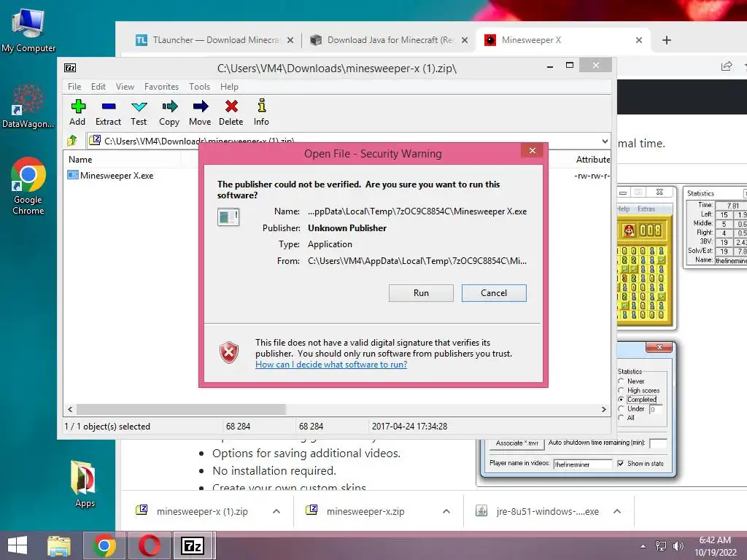Close the Security Warning dialog
The image size is (747, 560).
pos(533,151)
